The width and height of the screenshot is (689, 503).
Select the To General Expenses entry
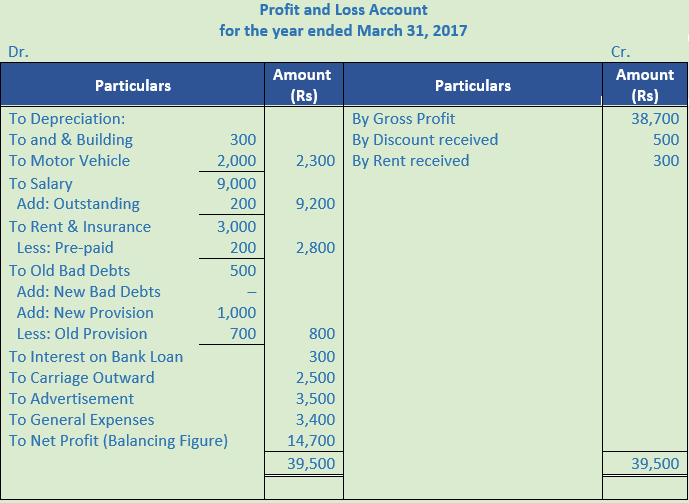pyautogui.click(x=82, y=419)
